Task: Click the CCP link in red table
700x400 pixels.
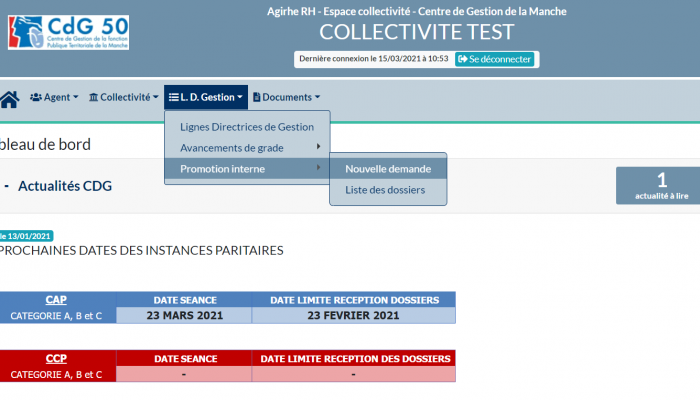Action: coord(56,358)
